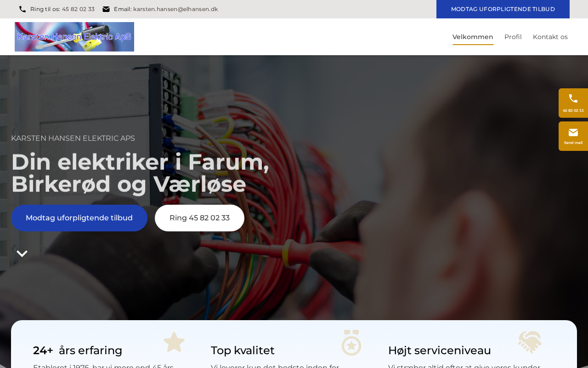This screenshot has width=588, height=368.
Task: Click floating phone button 45 82 02 33
Action: tap(573, 103)
